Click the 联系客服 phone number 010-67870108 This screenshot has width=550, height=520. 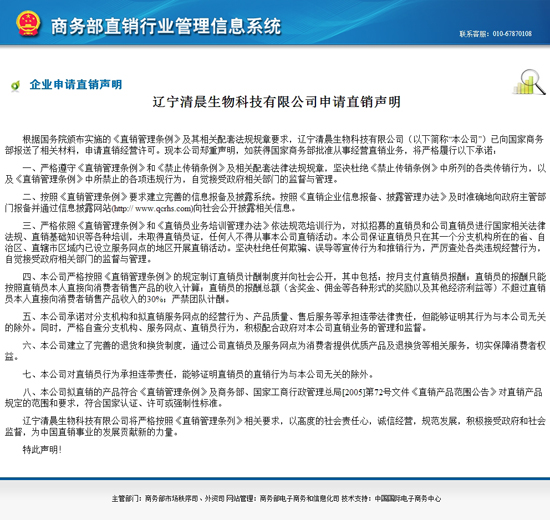(512, 34)
